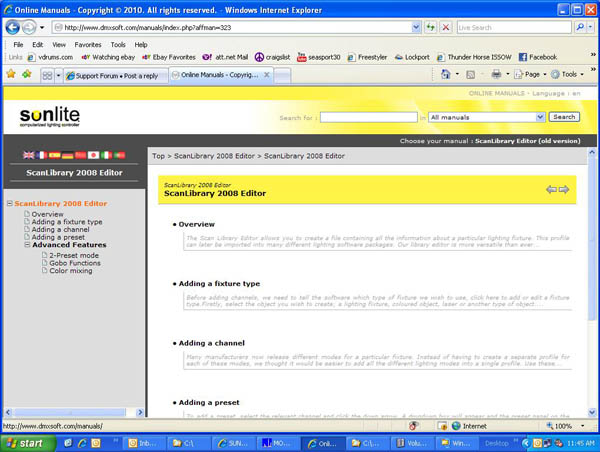This screenshot has width=600, height=452.
Task: Click the Add to Favorites star icon
Action: [x=27, y=74]
